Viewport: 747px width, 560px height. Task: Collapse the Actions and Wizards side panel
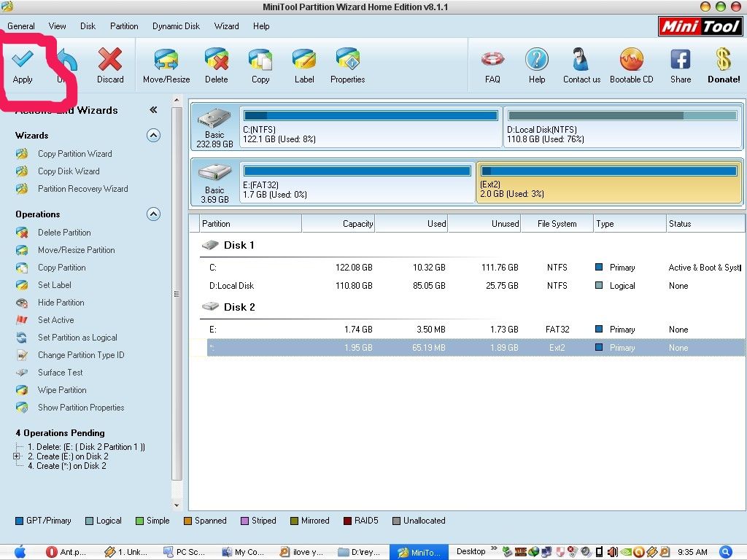click(x=153, y=110)
